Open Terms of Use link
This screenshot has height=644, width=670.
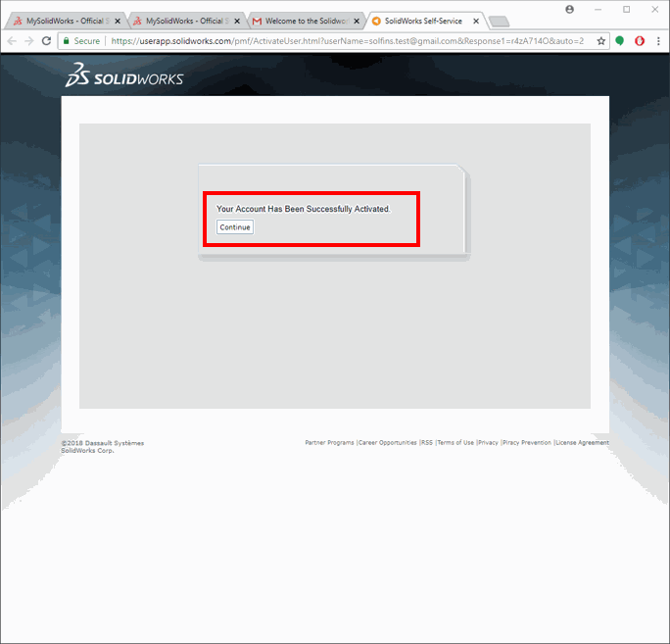point(455,443)
